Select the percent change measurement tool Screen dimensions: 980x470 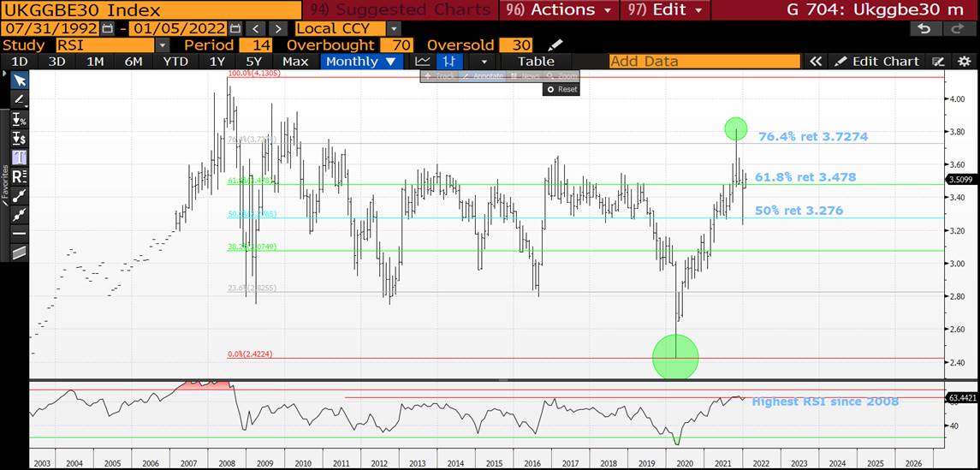[x=19, y=119]
